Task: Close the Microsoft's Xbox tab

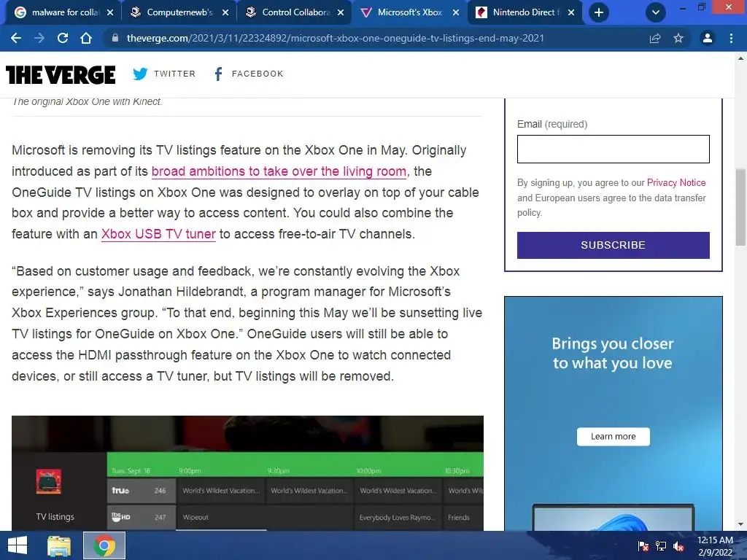Action: (x=456, y=12)
